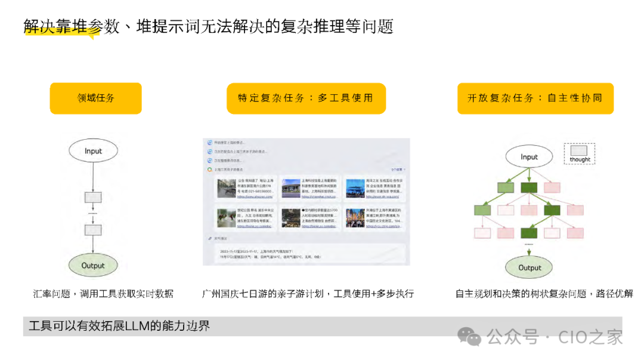Click the natural history museum thumbnail
The height and width of the screenshot is (363, 644).
tap(291, 219)
